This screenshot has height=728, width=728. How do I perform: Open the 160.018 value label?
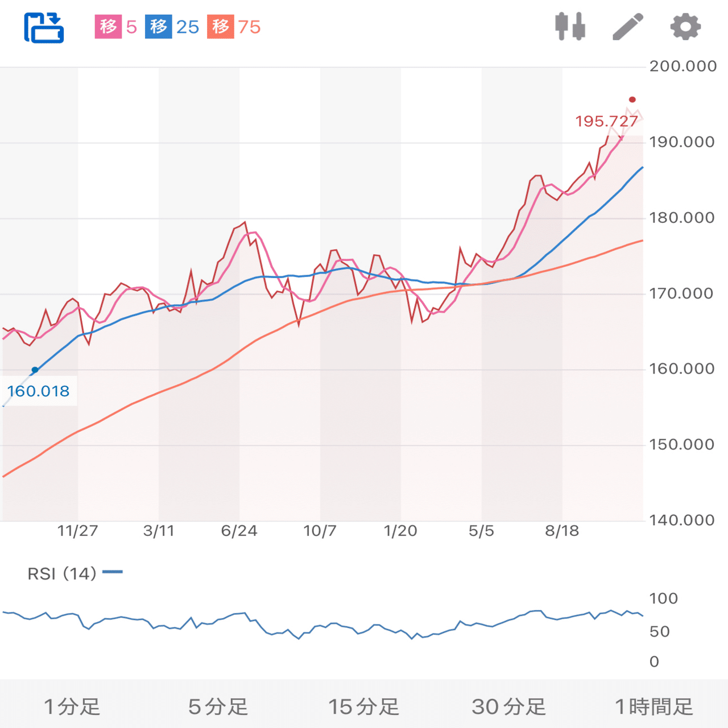click(x=38, y=391)
